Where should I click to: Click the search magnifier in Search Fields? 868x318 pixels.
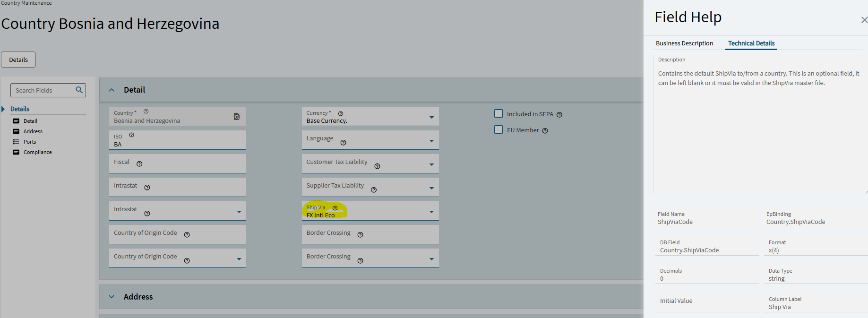click(x=79, y=90)
